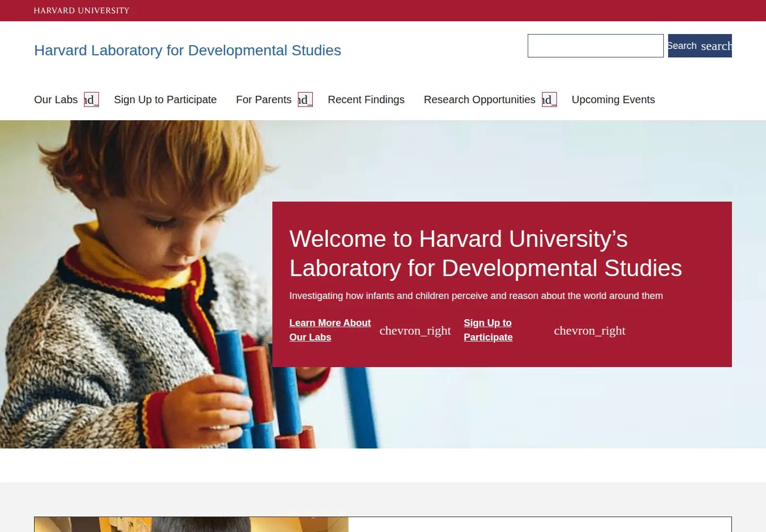Expand the Research Opportunities submenu arrow
Viewport: 766px width, 532px height.
tap(549, 99)
